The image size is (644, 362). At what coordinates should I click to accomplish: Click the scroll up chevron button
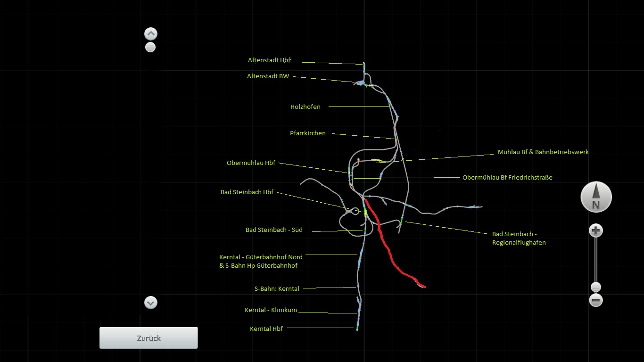click(151, 34)
